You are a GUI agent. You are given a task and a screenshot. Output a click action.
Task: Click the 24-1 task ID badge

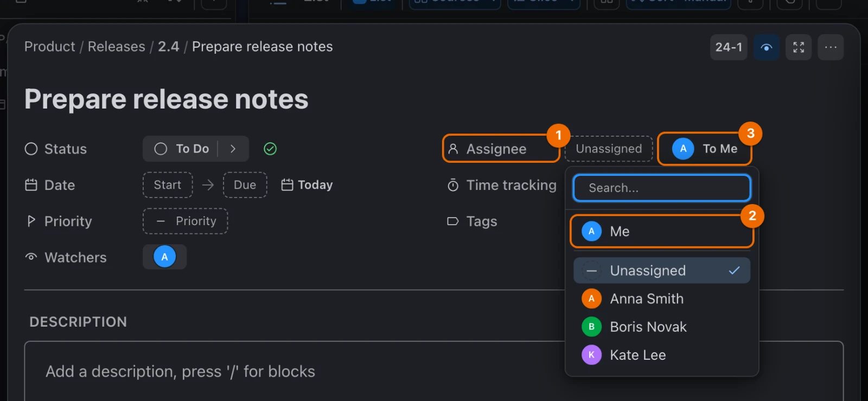[729, 47]
